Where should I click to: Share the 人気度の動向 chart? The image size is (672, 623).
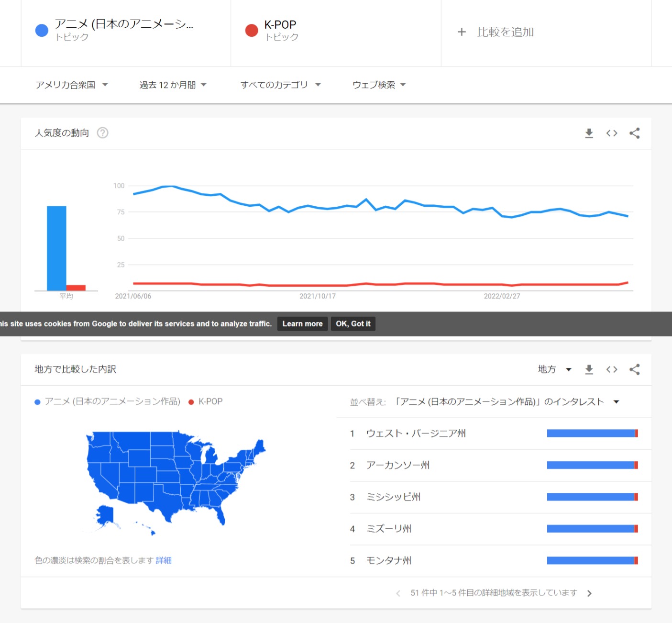[x=635, y=133]
